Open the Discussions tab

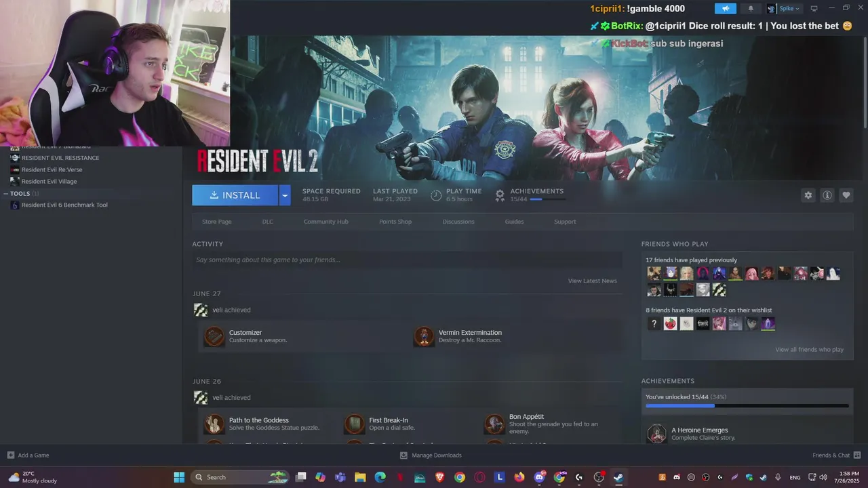[x=458, y=222]
